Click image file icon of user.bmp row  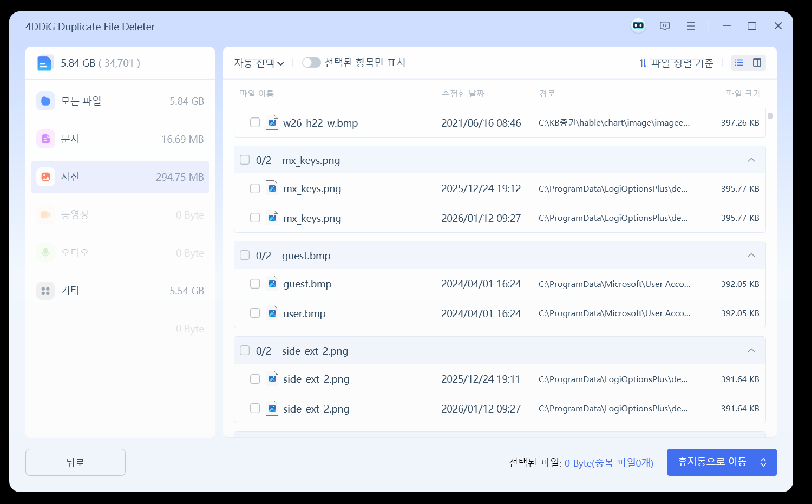[272, 313]
